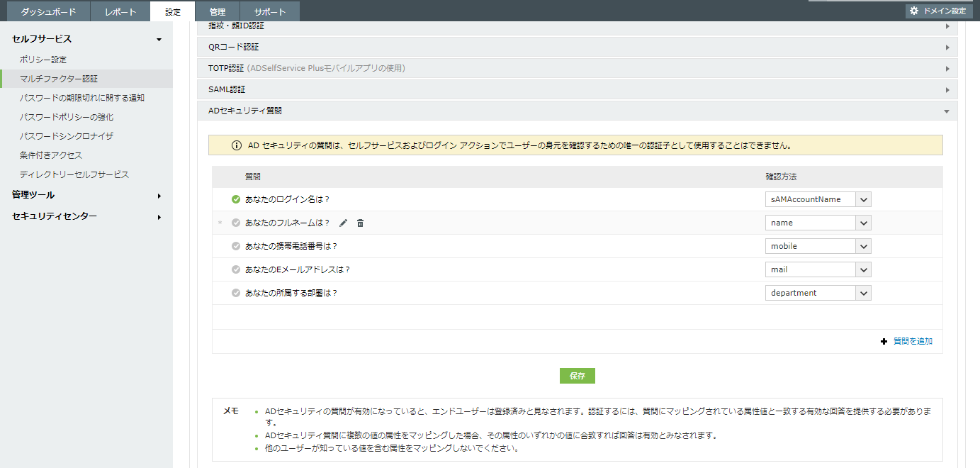Toggle the green check for あなたのログイン名は？
Image resolution: width=980 pixels, height=468 pixels.
pos(236,199)
